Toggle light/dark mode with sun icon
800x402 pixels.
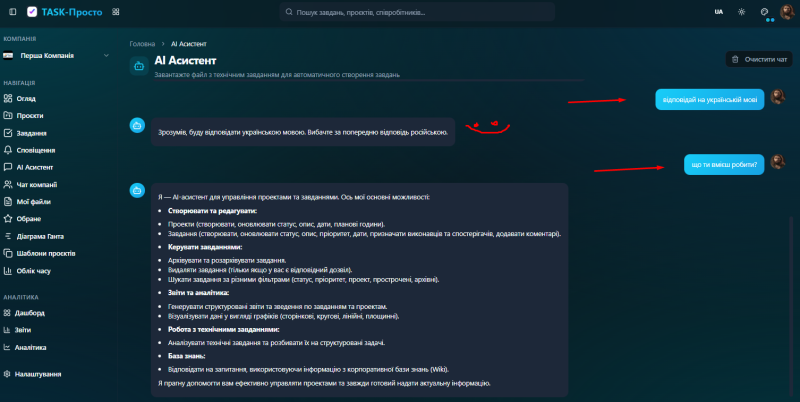pos(741,12)
